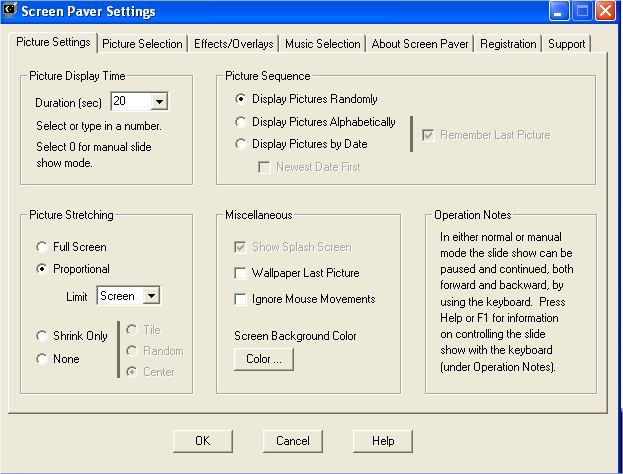Expand the Limit dropdown arrow
623x474 pixels.
point(151,296)
